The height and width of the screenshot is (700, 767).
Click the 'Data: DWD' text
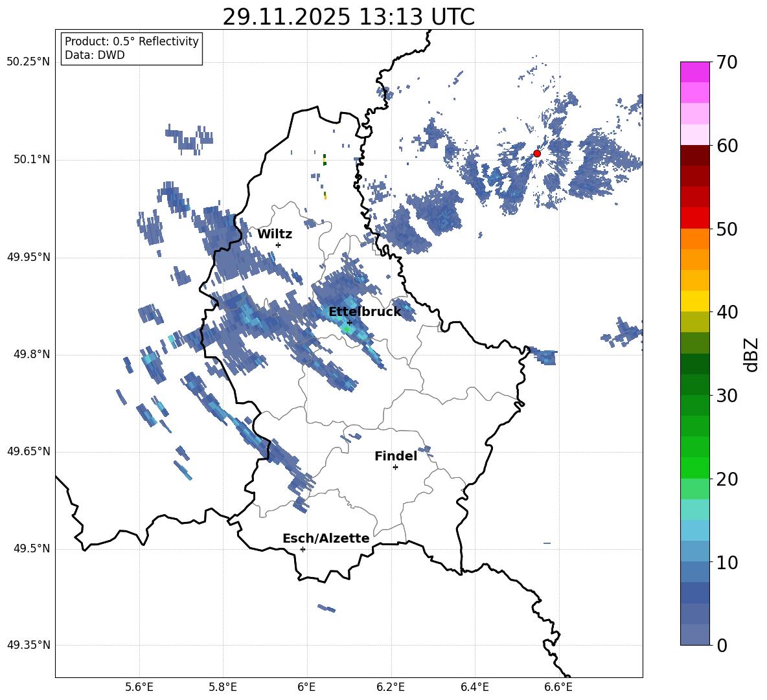[95, 55]
